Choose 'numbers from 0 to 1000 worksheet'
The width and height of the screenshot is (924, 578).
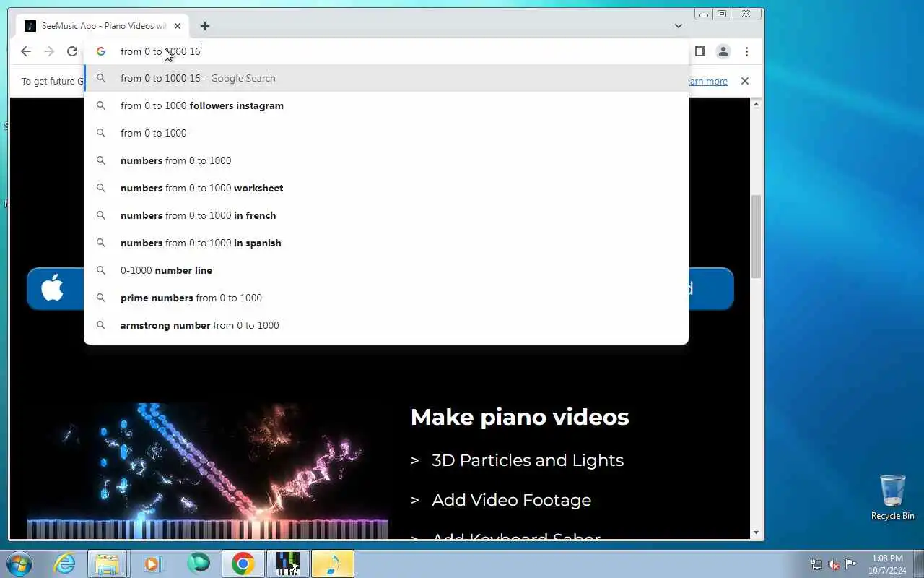tap(386, 188)
